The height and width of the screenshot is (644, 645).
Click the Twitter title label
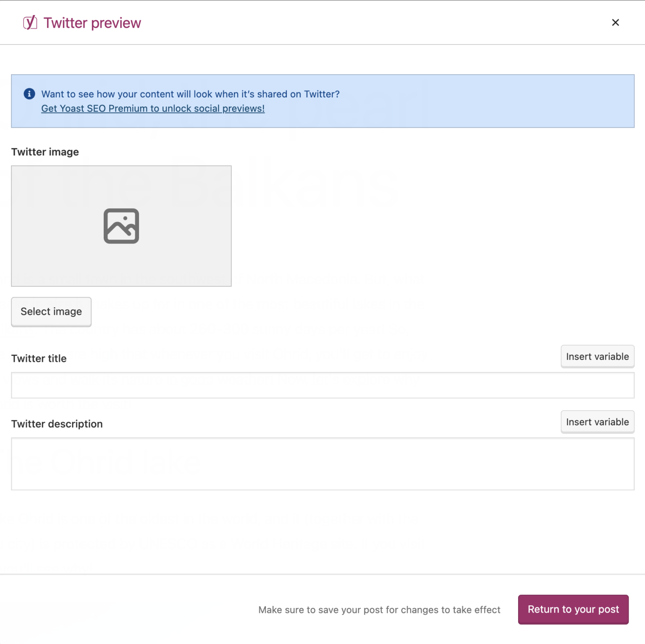[x=39, y=359]
